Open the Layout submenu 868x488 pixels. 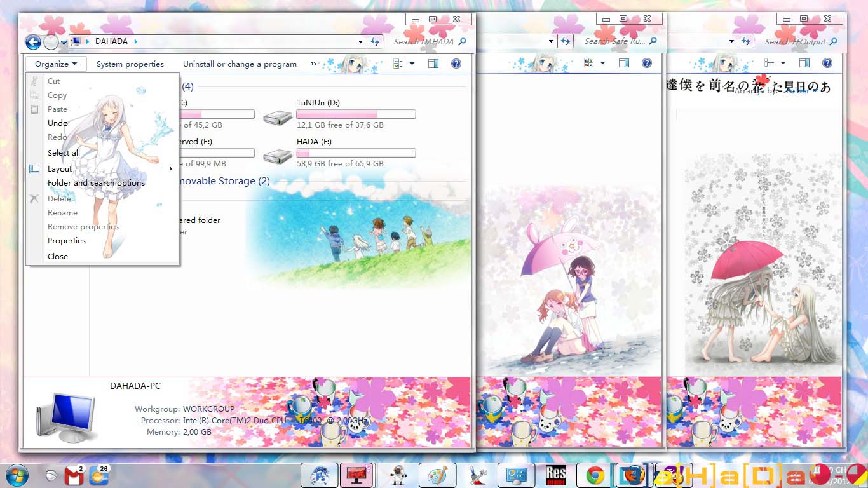(x=103, y=169)
